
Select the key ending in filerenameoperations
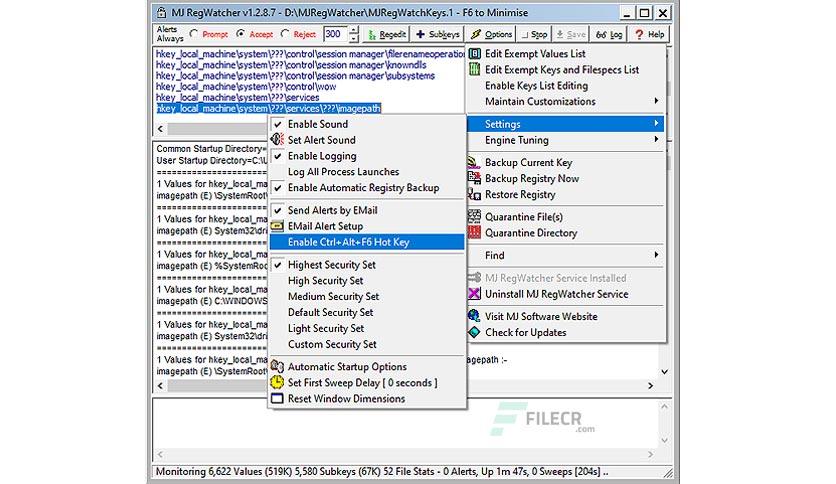(310, 54)
